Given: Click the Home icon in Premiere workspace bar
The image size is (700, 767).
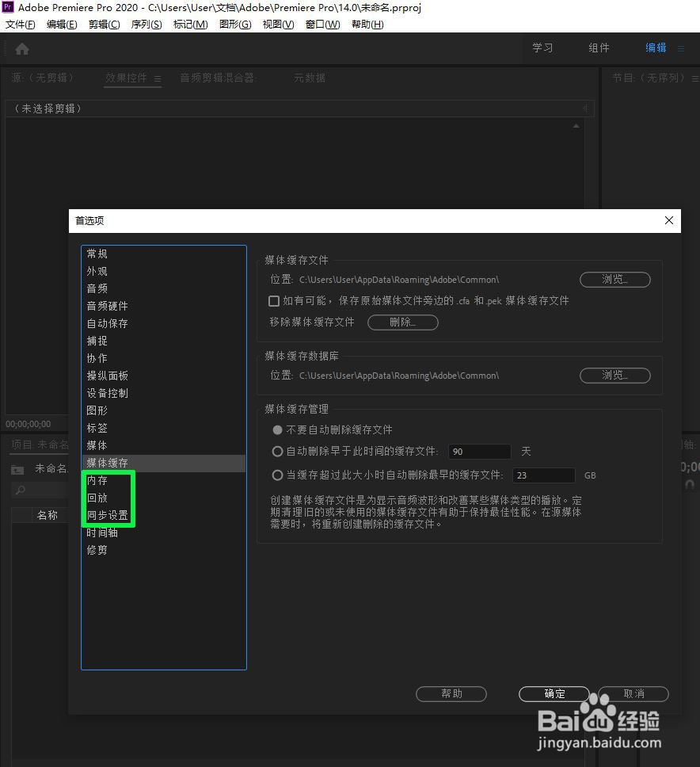Looking at the screenshot, I should pyautogui.click(x=22, y=49).
